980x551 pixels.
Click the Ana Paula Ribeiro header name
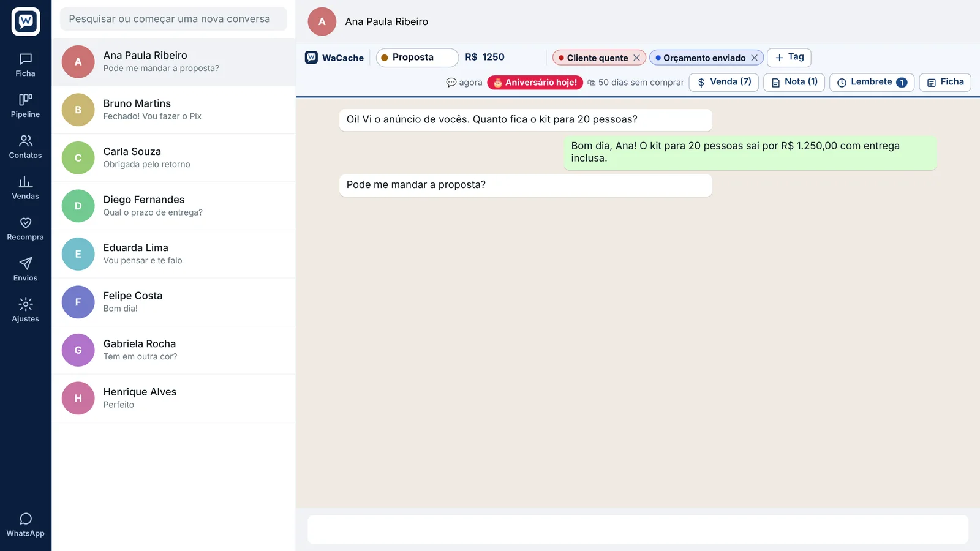[386, 21]
